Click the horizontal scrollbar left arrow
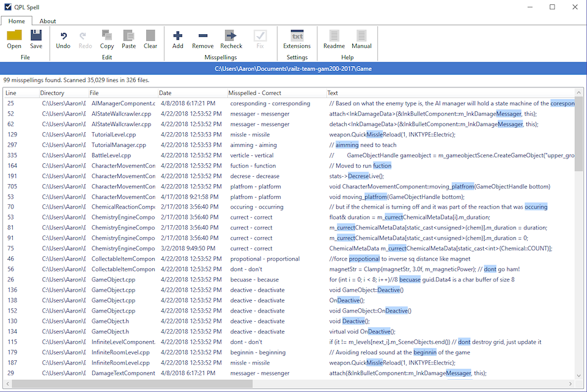587x392 pixels. pos(7,384)
